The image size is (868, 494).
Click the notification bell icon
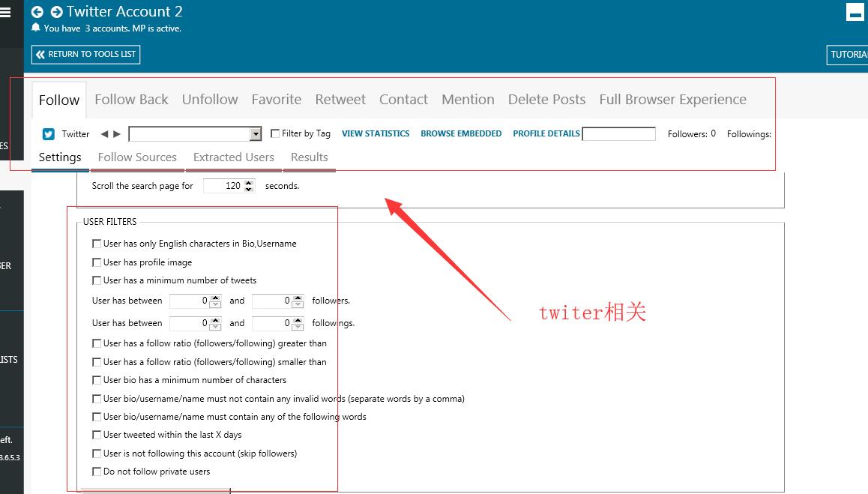[36, 28]
